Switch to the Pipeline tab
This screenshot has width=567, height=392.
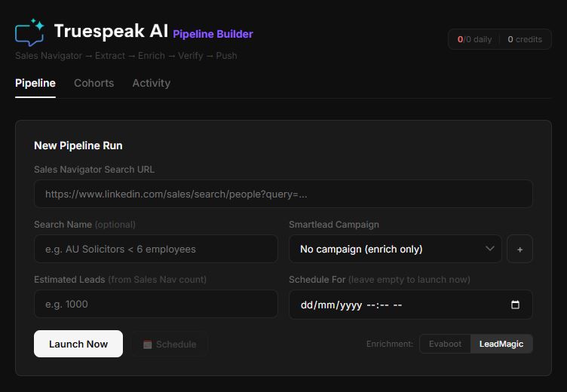coord(35,83)
